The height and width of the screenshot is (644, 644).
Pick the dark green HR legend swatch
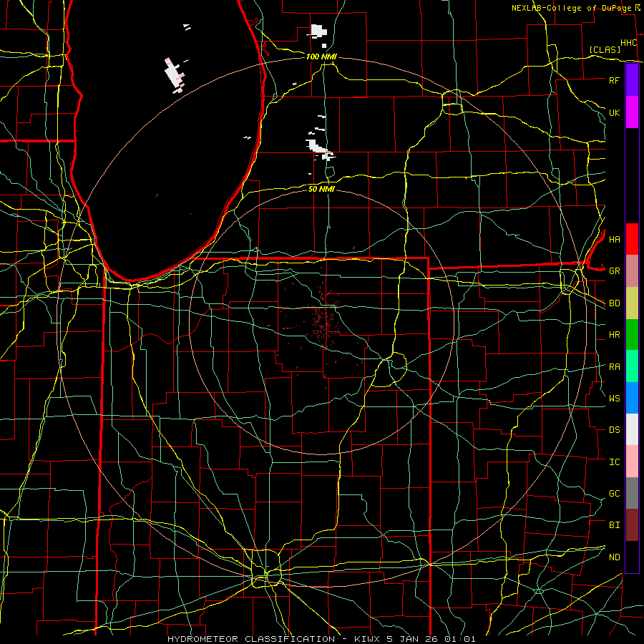632,335
